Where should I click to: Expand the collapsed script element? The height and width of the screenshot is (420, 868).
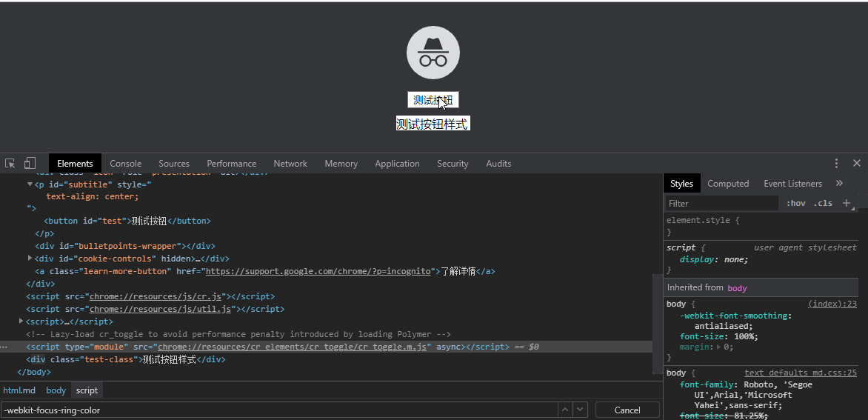click(21, 321)
